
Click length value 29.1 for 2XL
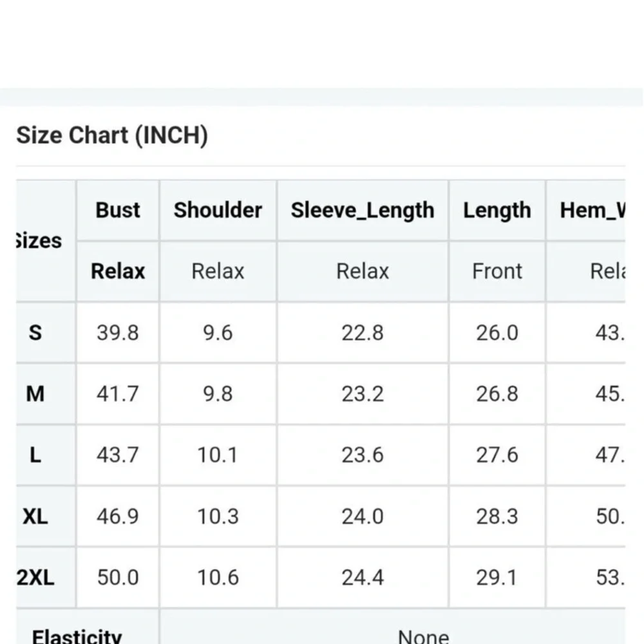(497, 578)
